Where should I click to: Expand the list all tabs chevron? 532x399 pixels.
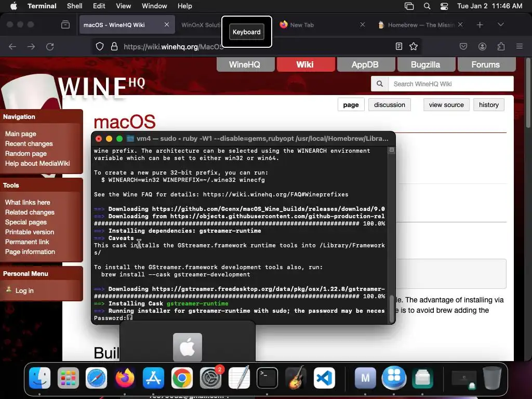pos(500,25)
